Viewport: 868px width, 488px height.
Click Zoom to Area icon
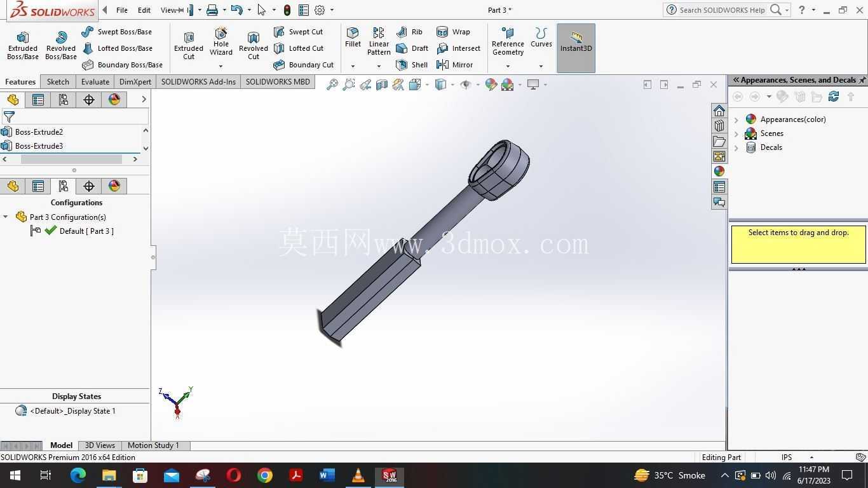pyautogui.click(x=348, y=85)
